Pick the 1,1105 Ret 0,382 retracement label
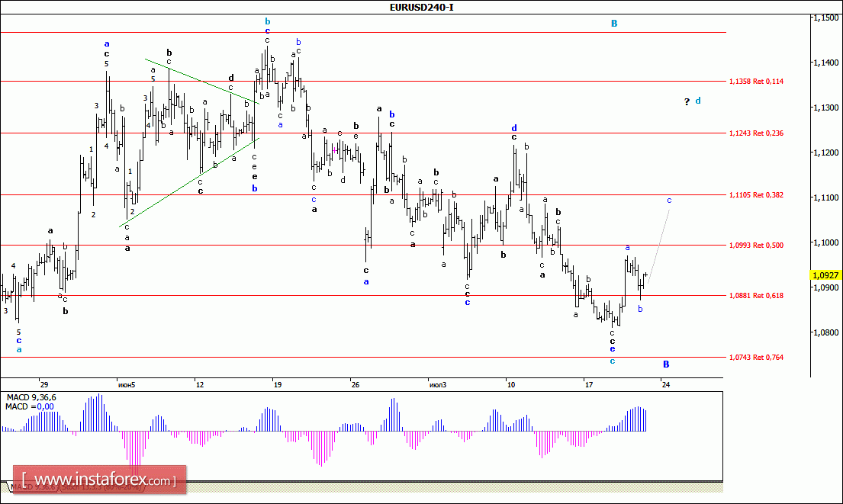 pyautogui.click(x=756, y=195)
